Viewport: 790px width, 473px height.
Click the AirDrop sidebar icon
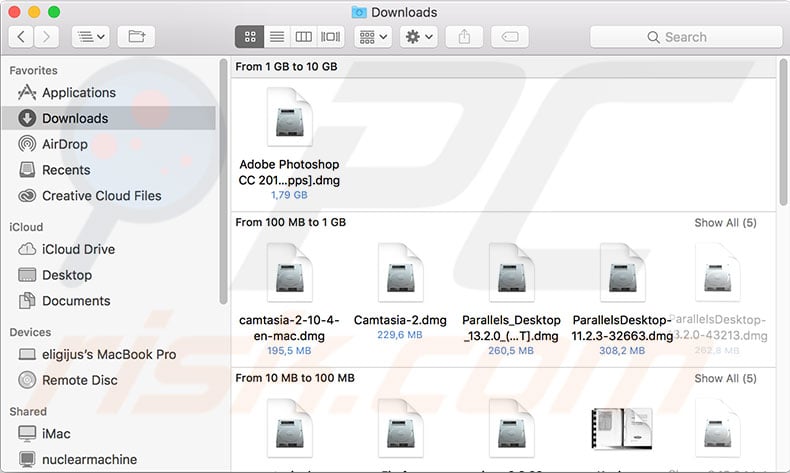(27, 144)
